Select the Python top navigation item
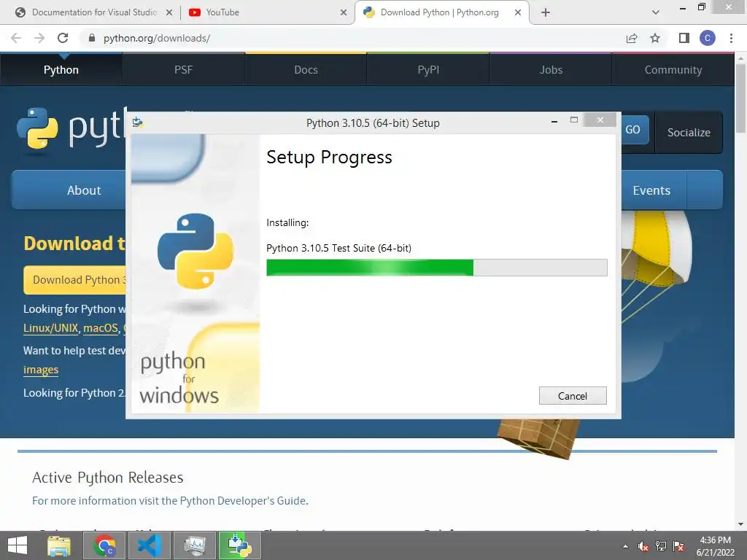 point(61,69)
